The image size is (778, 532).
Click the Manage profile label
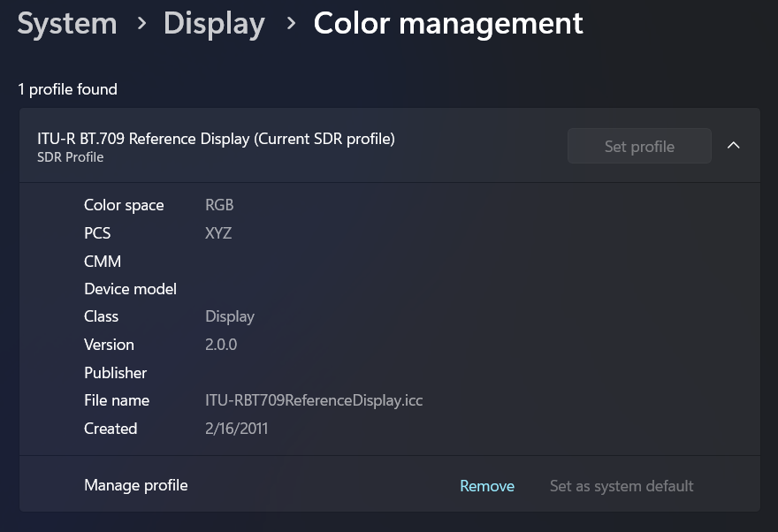pos(135,485)
